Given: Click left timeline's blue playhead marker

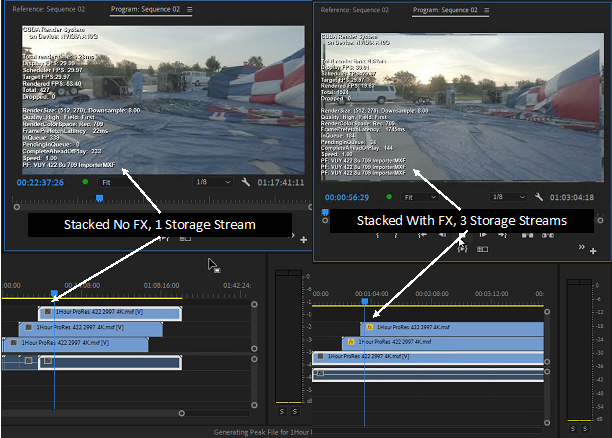Looking at the screenshot, I should point(54,293).
